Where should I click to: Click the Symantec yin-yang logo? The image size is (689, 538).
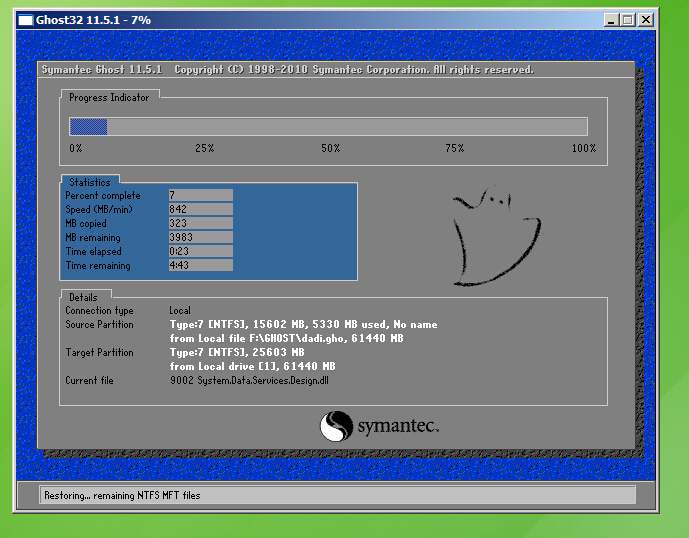point(336,426)
